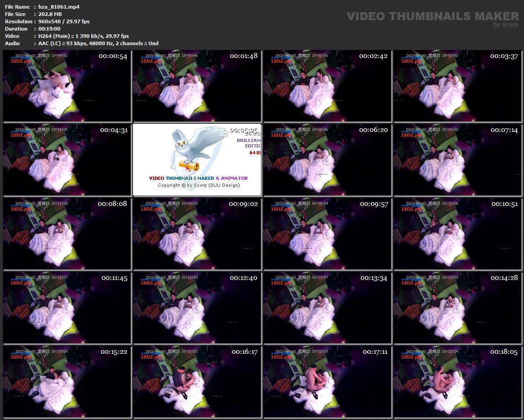Viewport: 524px width, 420px height.
Task: Click the File Size value 202.8 MB
Action: pos(50,14)
